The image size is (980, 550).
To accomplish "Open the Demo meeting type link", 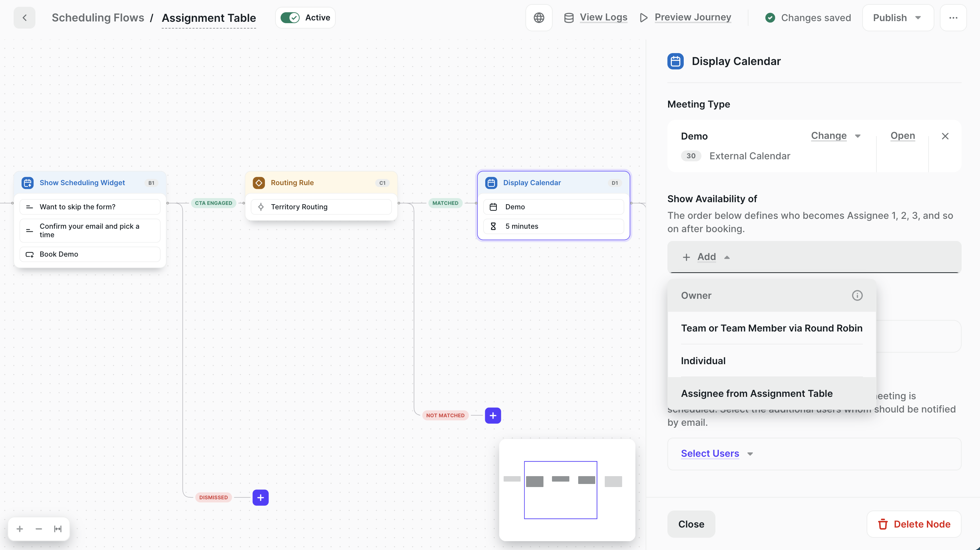I will pos(902,136).
